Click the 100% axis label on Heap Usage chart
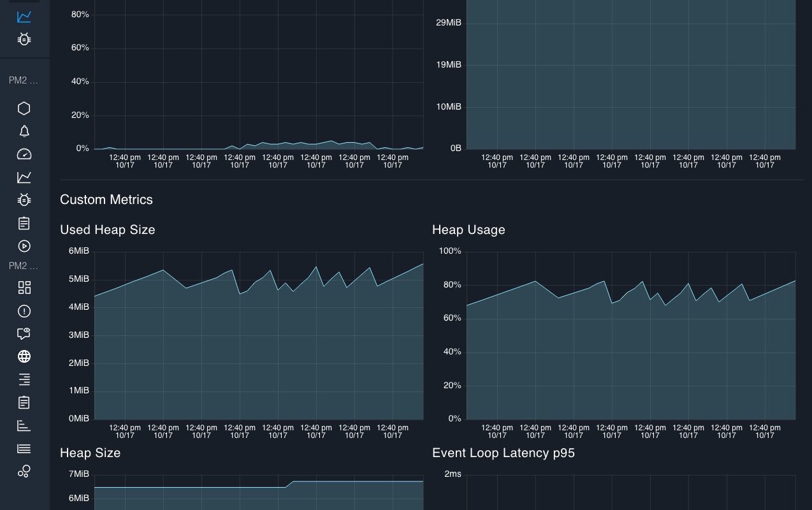Viewport: 812px width, 510px height. coord(450,251)
